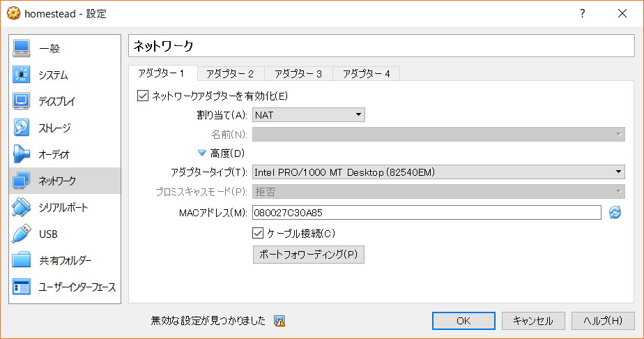Select the USB plug icon
644x339 pixels.
[21, 234]
